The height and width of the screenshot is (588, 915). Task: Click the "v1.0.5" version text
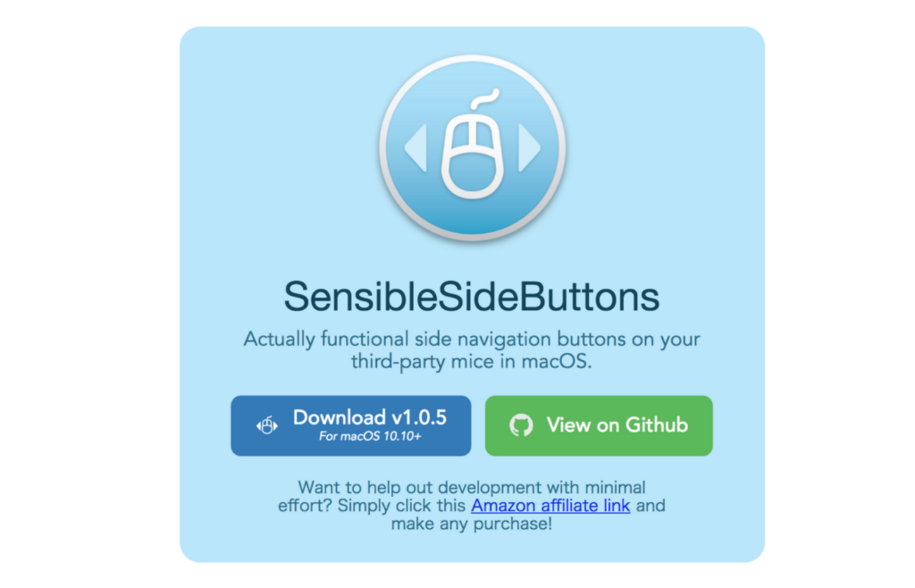click(x=418, y=418)
